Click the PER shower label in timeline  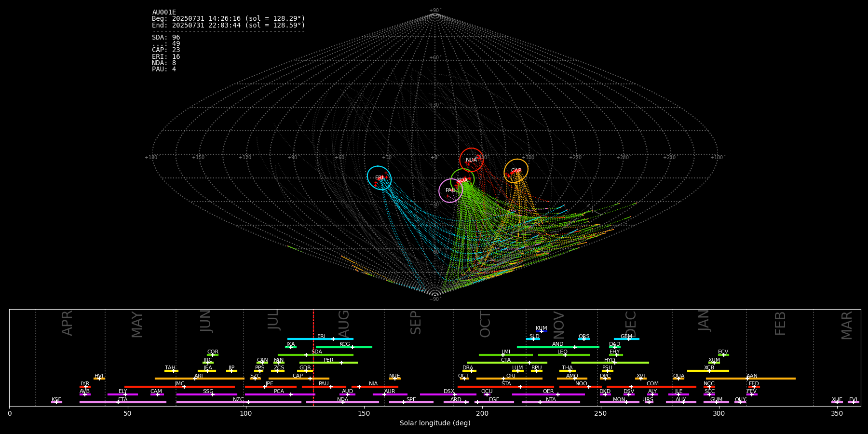click(x=328, y=360)
